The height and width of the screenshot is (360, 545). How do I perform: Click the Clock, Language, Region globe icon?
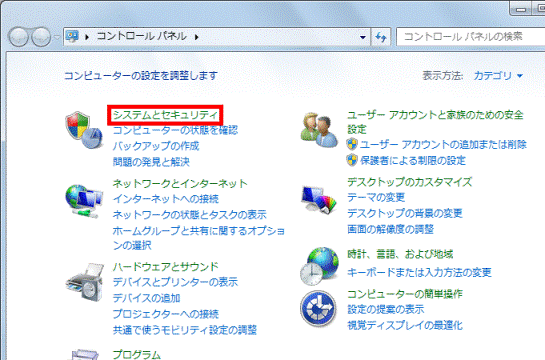pos(319,266)
